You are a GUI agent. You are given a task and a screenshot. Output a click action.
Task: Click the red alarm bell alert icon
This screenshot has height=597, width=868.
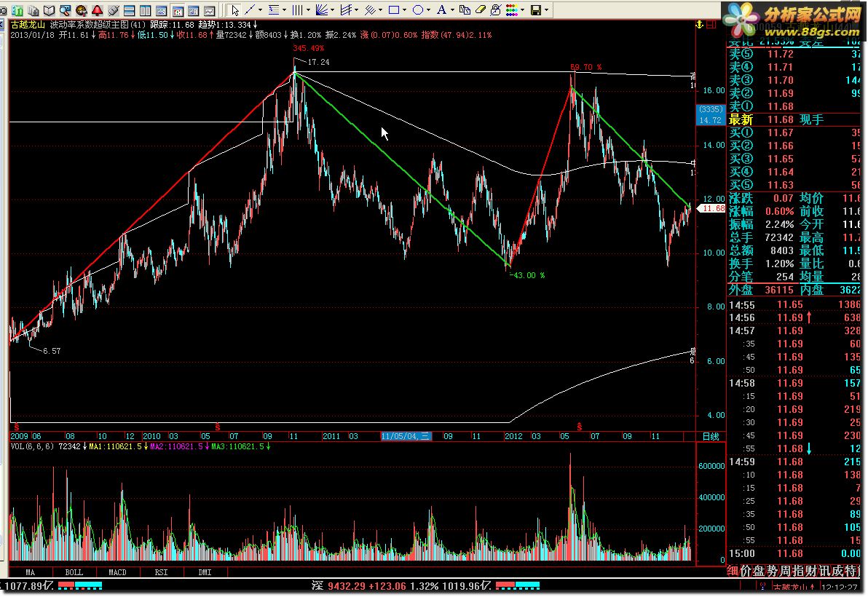tap(98, 10)
